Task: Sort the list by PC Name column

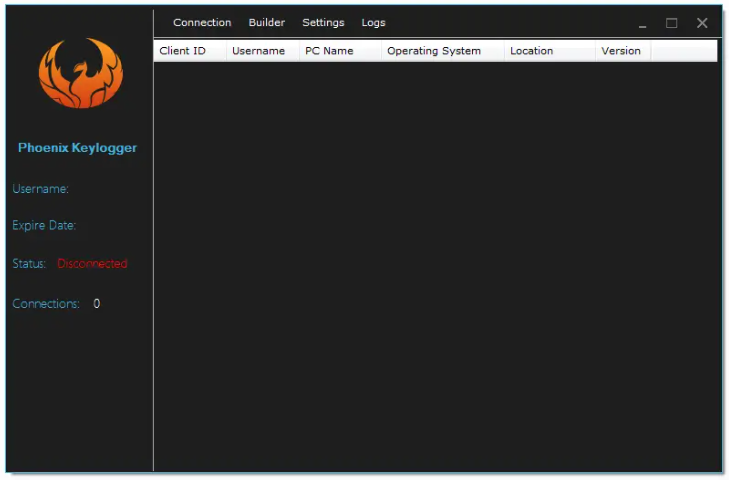Action: 329,51
